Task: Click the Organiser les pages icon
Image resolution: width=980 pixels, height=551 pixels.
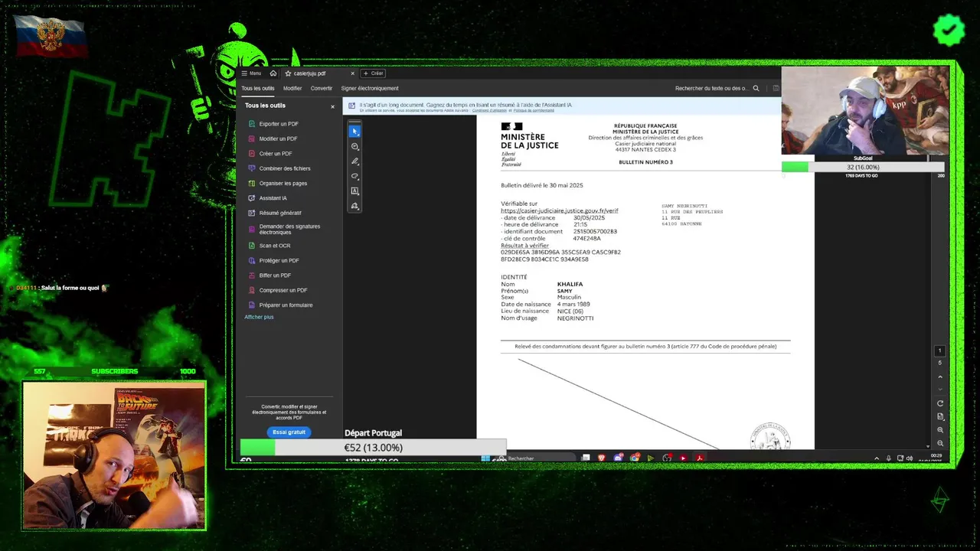Action: click(252, 183)
